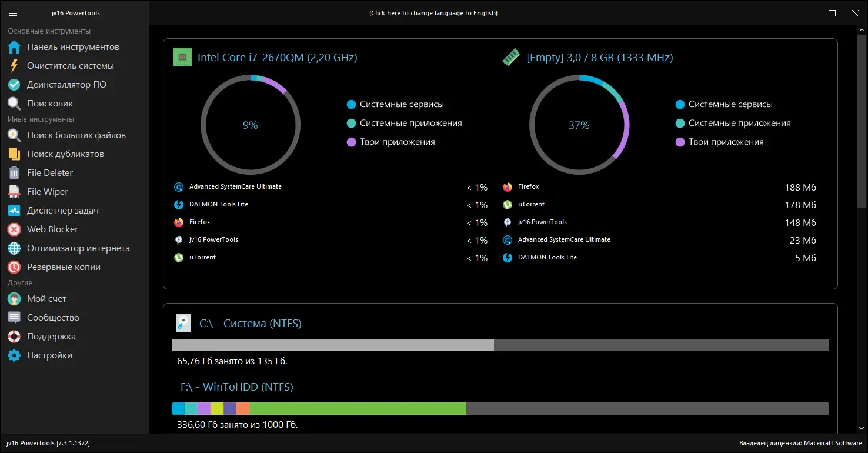Click the teal Системные приложения dot in memory legend
The image size is (868, 453).
pyautogui.click(x=680, y=124)
